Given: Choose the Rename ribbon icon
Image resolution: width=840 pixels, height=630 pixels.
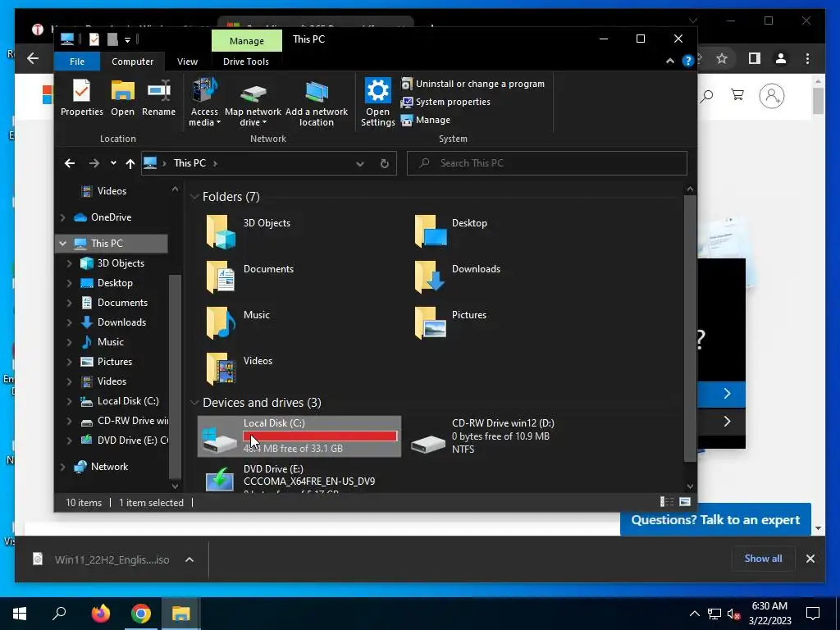Looking at the screenshot, I should click(158, 97).
